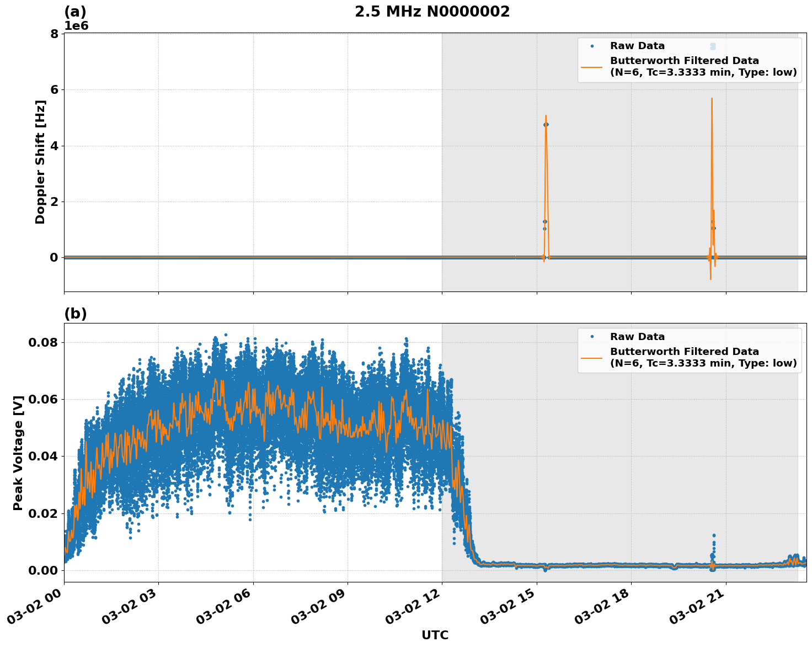Select the "8" tick on Doppler axis

coord(54,34)
